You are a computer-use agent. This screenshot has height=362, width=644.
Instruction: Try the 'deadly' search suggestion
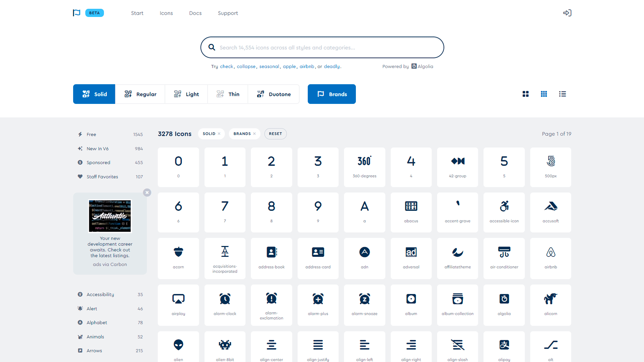332,66
